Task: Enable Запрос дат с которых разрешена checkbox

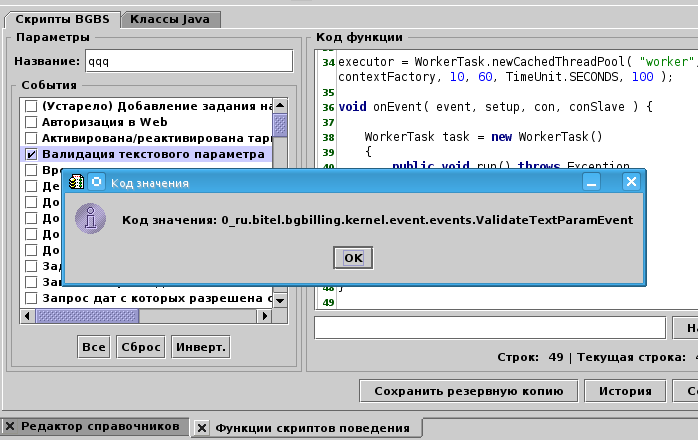Action: [x=32, y=298]
